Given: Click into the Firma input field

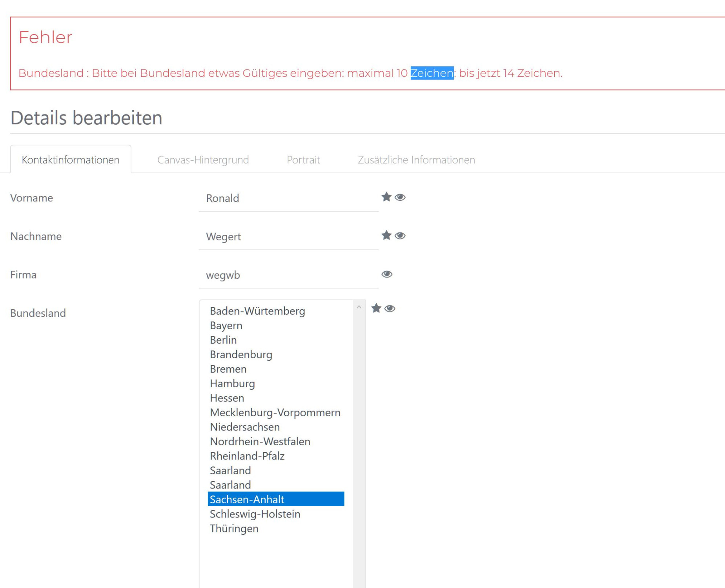Looking at the screenshot, I should pyautogui.click(x=288, y=275).
